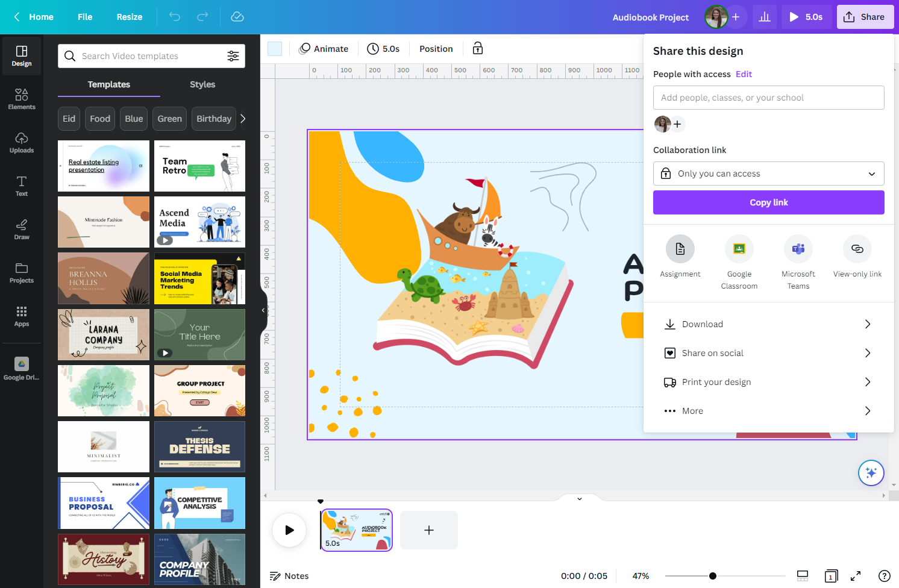Open the Thesis Defense template
Image resolution: width=899 pixels, height=588 pixels.
[x=199, y=446]
